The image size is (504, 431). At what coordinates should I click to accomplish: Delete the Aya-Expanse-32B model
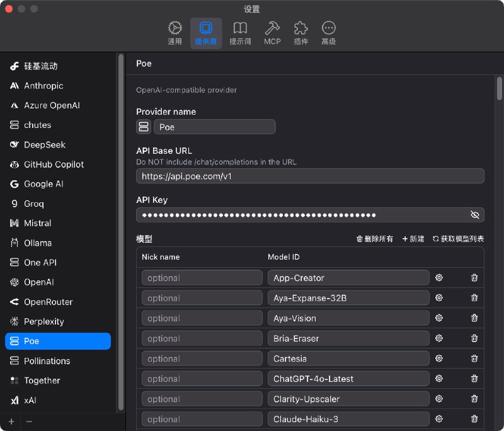click(x=474, y=298)
